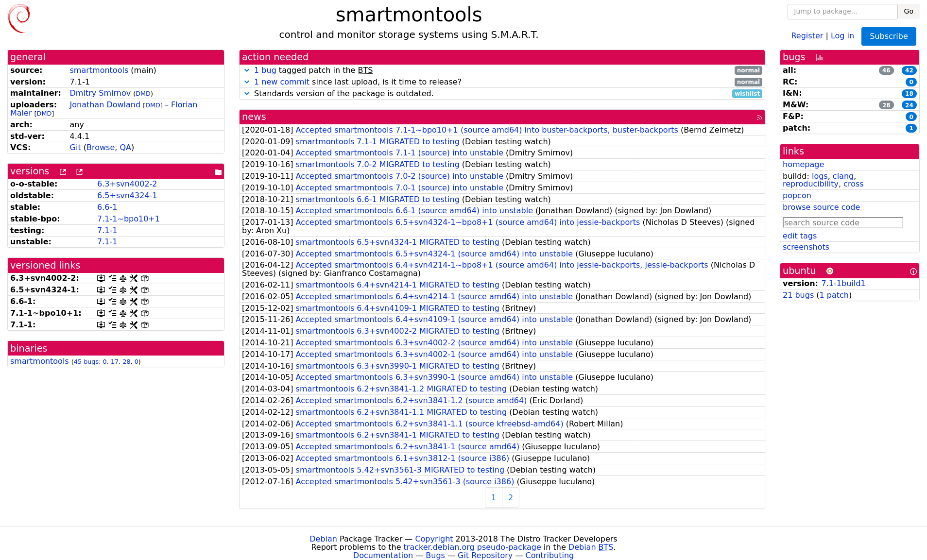The height and width of the screenshot is (560, 927).
Task: Open the control package-box icon for 7.1-1~bpo10+1
Action: pyautogui.click(x=145, y=313)
